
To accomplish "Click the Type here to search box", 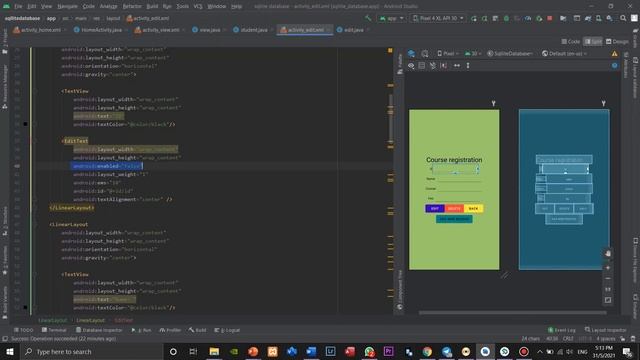I will pyautogui.click(x=92, y=351).
